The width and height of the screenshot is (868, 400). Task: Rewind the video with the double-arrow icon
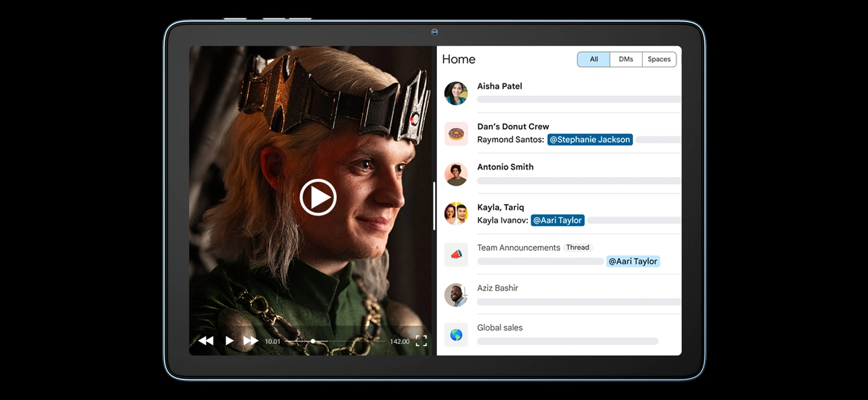(206, 341)
